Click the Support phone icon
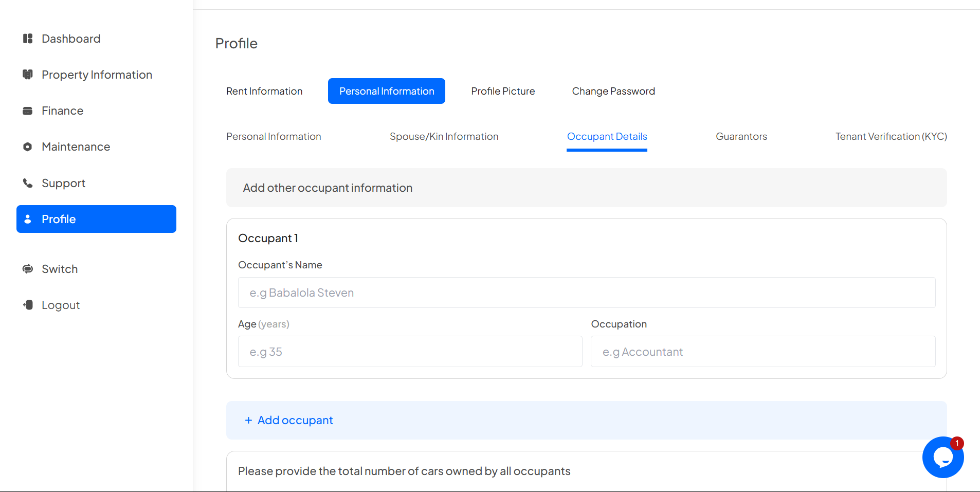The image size is (980, 492). coord(28,183)
